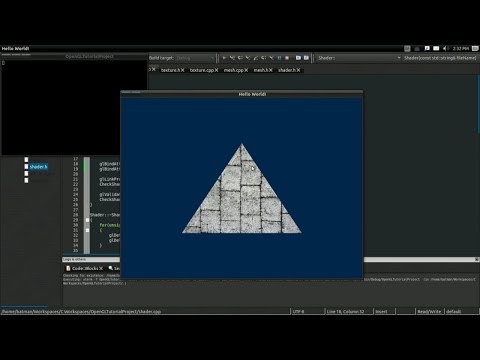This screenshot has width=480, height=360.
Task: Close the mesh.cpp editor tab
Action: (246, 70)
